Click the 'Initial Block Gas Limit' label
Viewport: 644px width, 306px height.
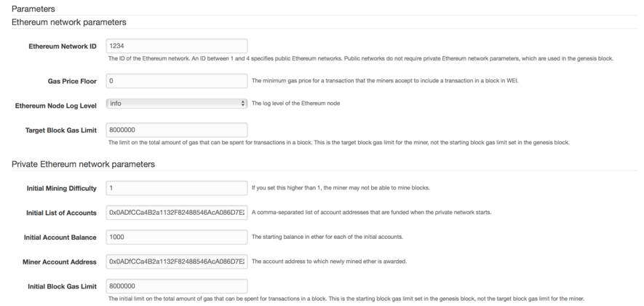click(62, 286)
